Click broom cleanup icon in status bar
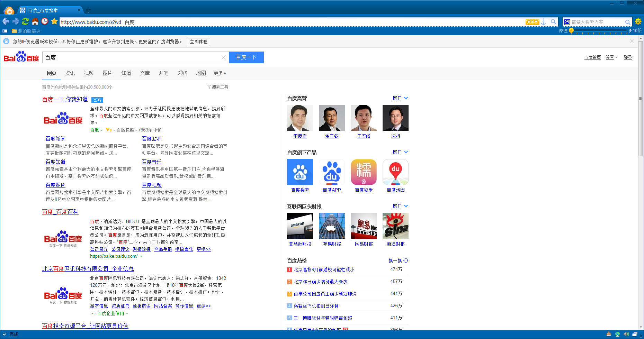This screenshot has height=339, width=644. [x=609, y=334]
